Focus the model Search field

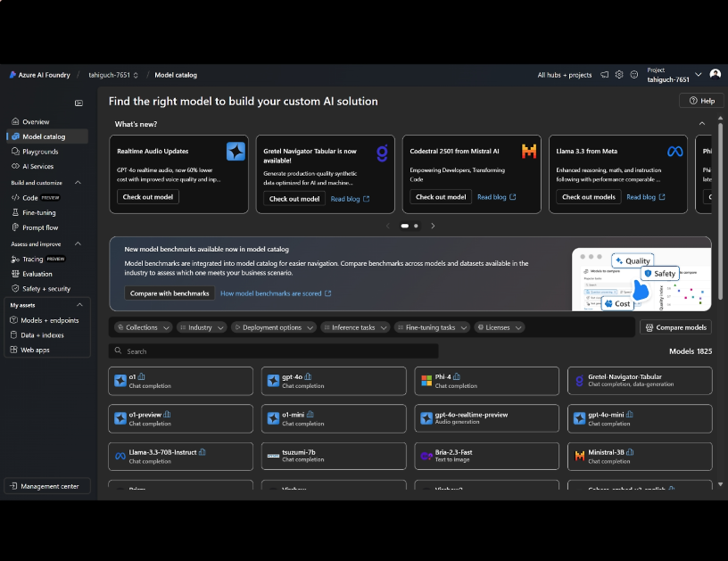(274, 351)
